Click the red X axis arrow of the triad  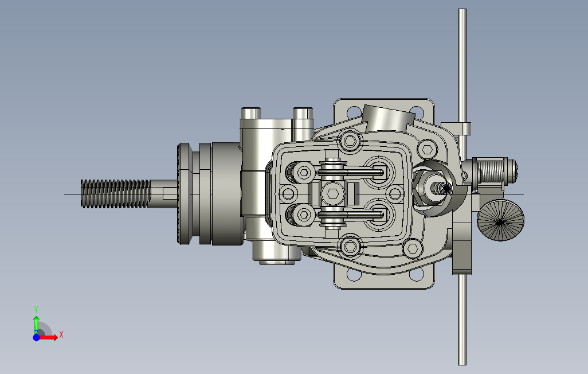click(x=49, y=337)
